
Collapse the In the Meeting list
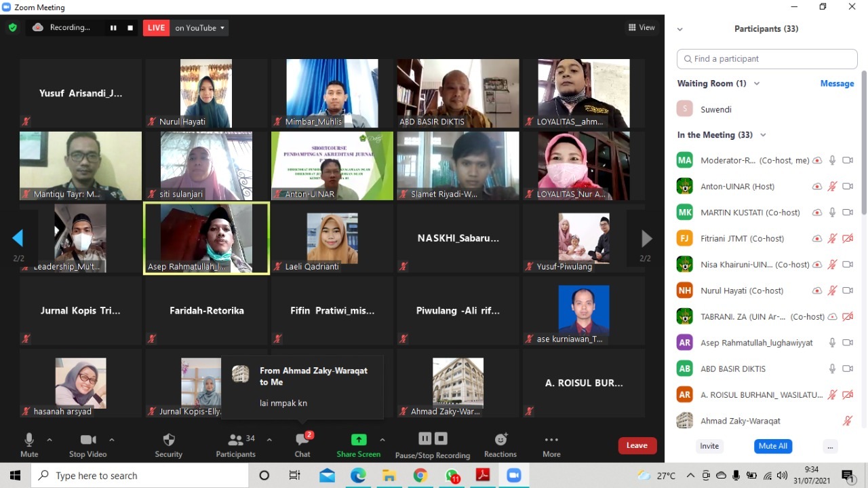point(763,135)
